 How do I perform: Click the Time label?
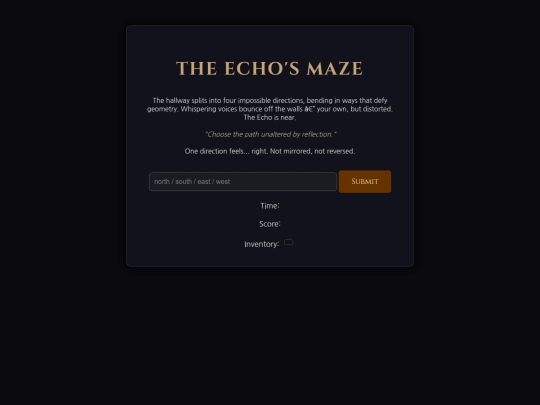[x=270, y=206]
